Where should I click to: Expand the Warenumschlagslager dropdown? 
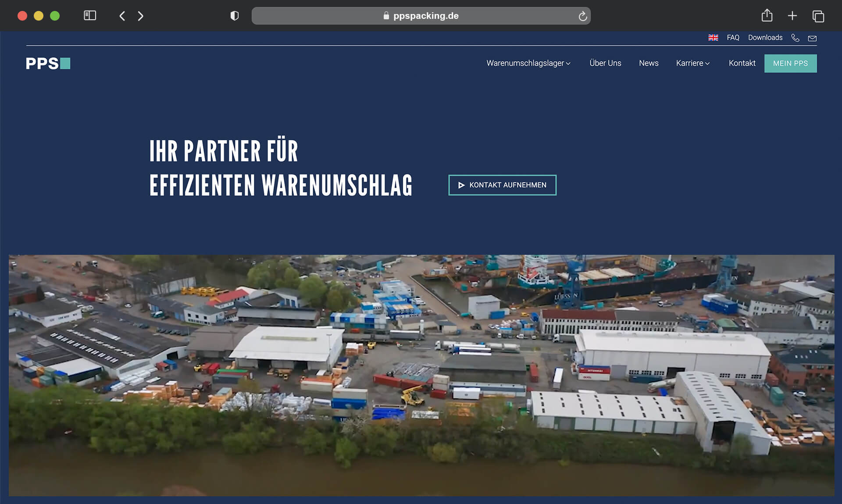tap(528, 63)
